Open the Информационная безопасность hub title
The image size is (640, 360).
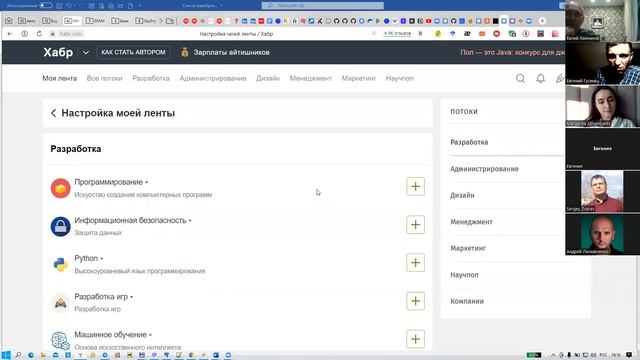(130, 220)
